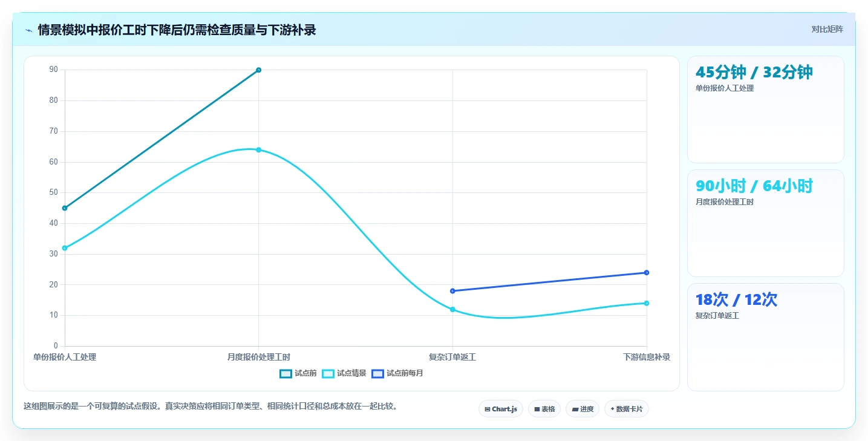Click the 90小时 / 64小时 card value

click(754, 186)
